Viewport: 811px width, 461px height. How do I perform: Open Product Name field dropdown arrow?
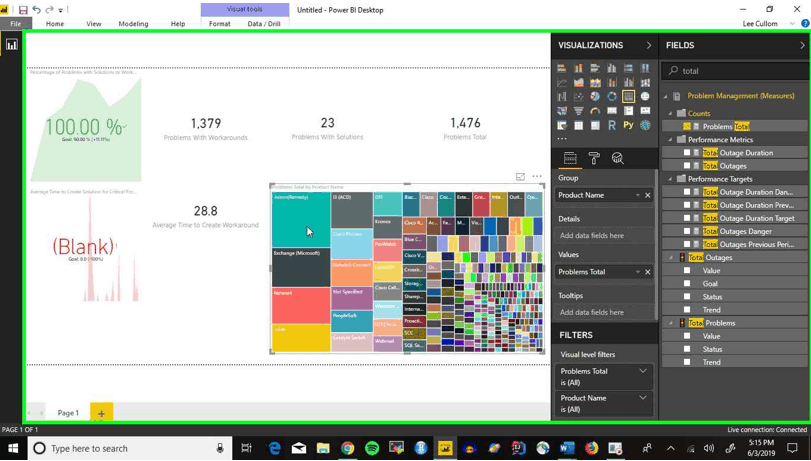tap(637, 195)
